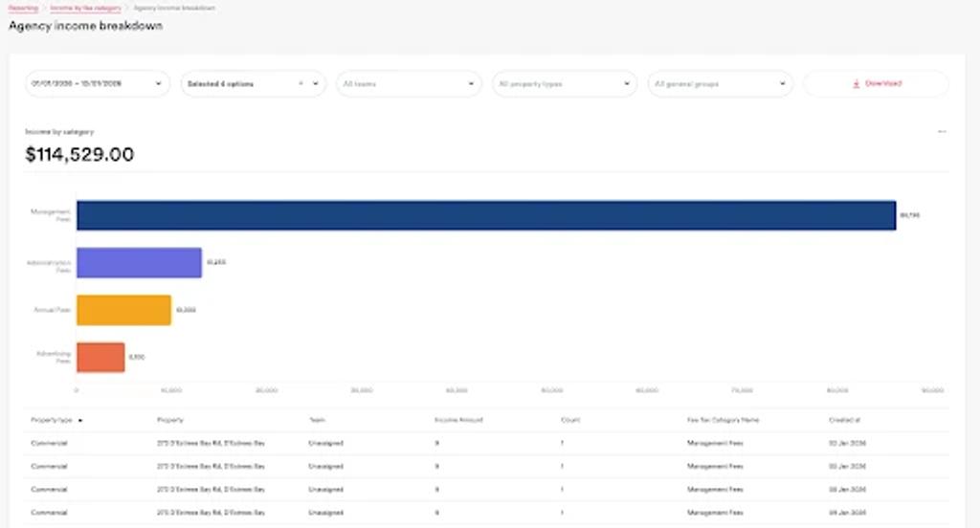
Task: Click the Advertising Fees axis label
Action: coord(54,358)
